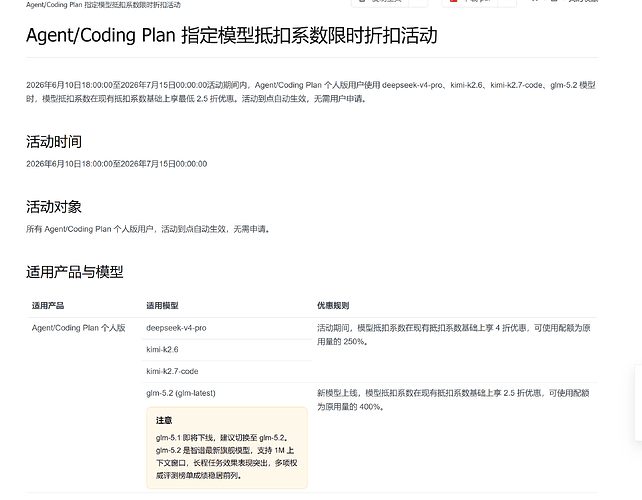642x500 pixels.
Task: Click the rule text about 4 折优惠 and 250%
Action: point(454,335)
